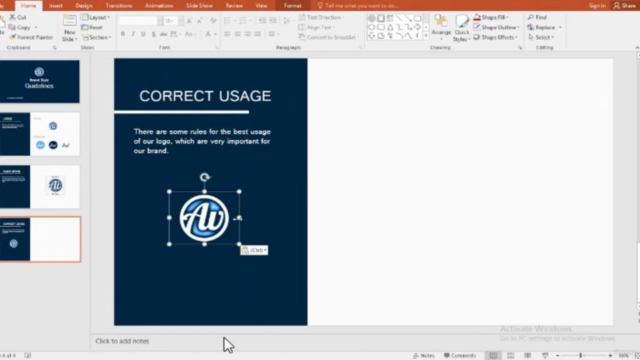
Task: Center the paragraph text
Action: point(238,34)
